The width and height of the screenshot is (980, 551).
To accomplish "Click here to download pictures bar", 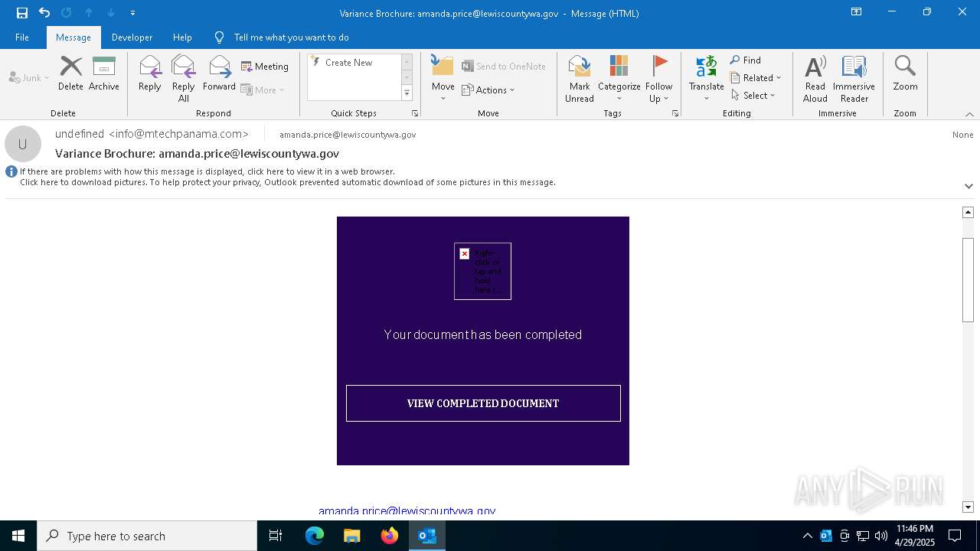I will point(288,182).
